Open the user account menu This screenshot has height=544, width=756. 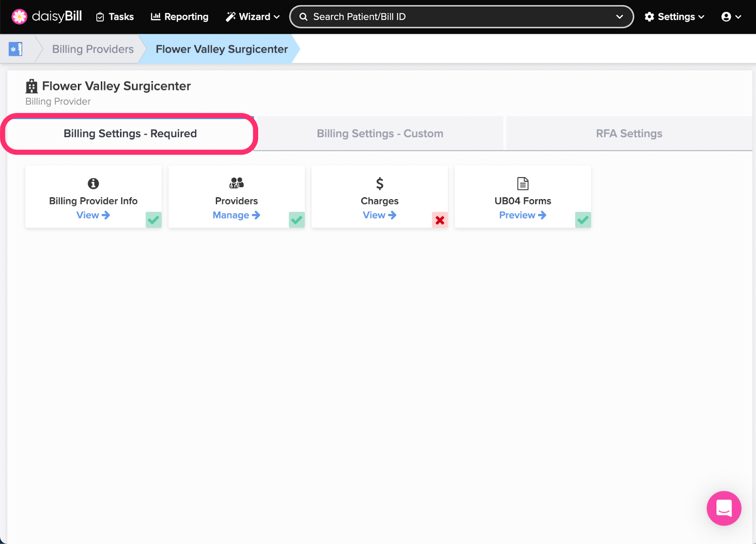(x=731, y=17)
